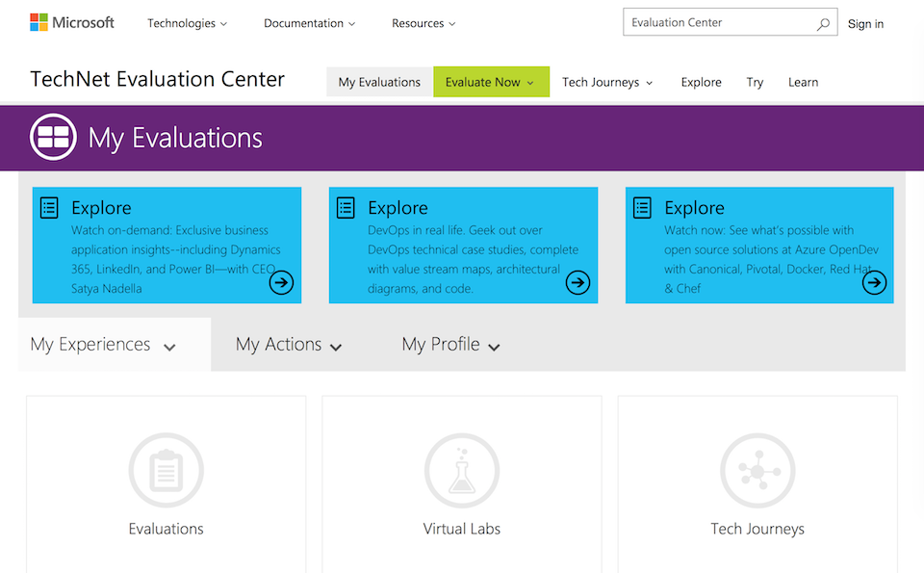Click the arrow icon on the Satya Nadella card
The height and width of the screenshot is (573, 924).
[281, 282]
